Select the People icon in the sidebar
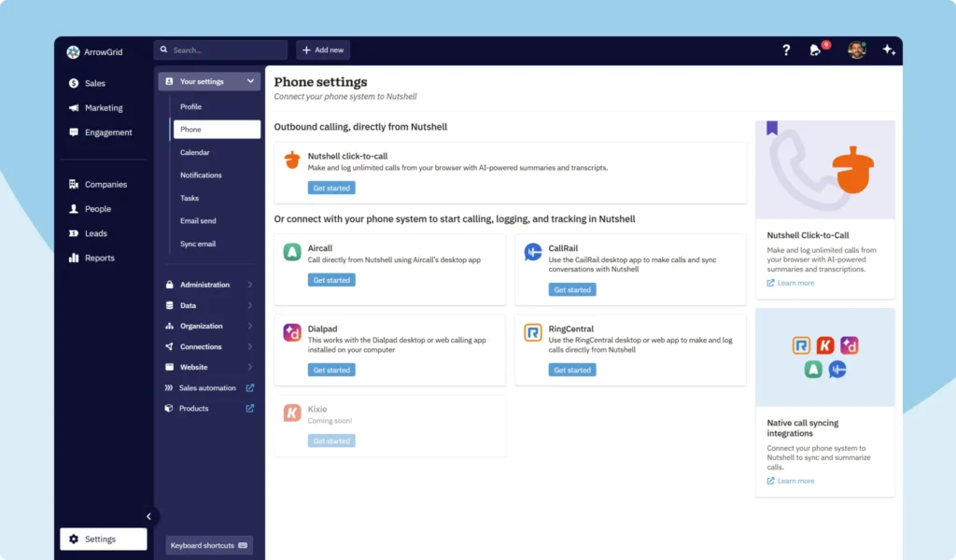 point(73,208)
